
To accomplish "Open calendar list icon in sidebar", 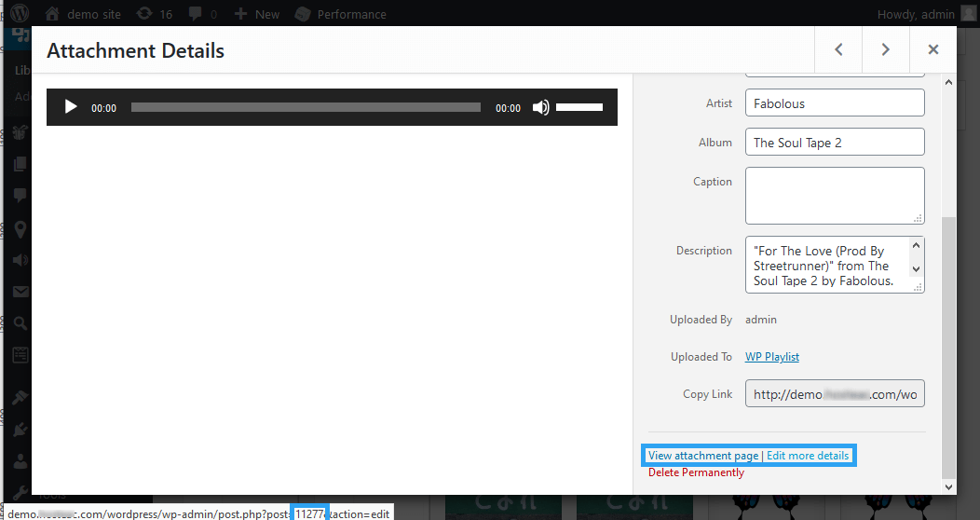I will click(20, 355).
